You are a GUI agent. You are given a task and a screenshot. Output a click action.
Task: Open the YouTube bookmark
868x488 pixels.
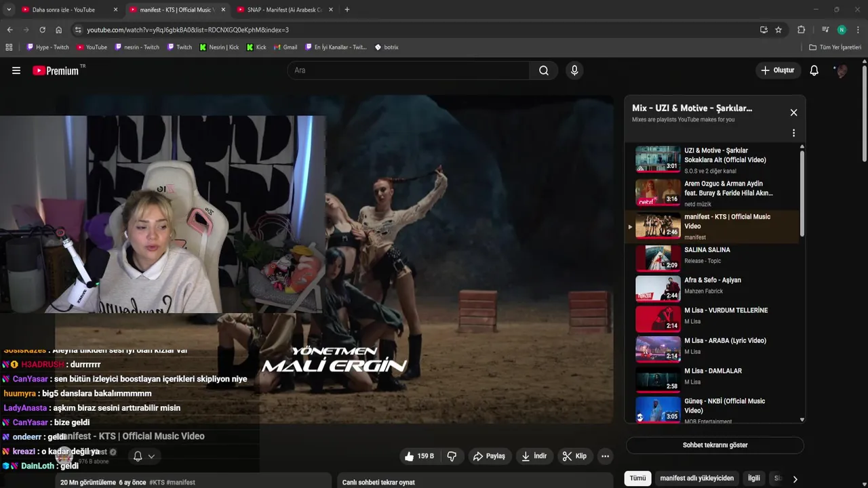[92, 47]
